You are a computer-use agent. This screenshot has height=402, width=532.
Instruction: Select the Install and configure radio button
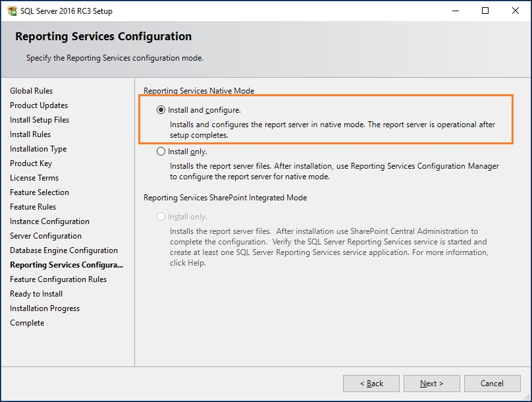point(161,110)
